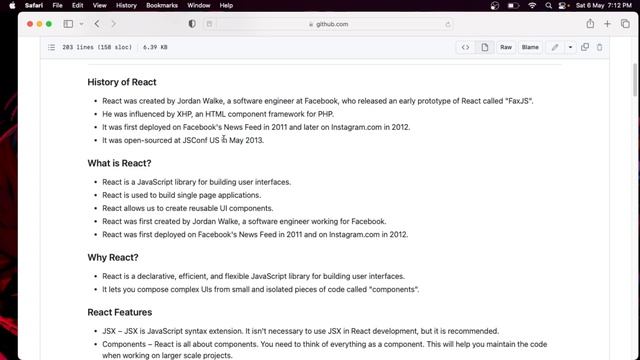Copy raw file contents

click(x=585, y=47)
